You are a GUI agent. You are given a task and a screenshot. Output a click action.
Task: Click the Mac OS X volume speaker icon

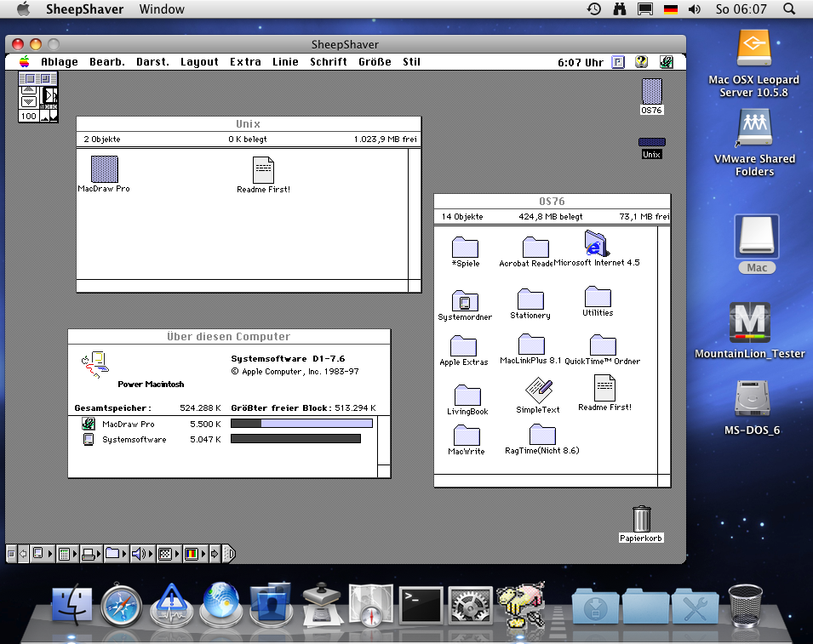click(695, 9)
